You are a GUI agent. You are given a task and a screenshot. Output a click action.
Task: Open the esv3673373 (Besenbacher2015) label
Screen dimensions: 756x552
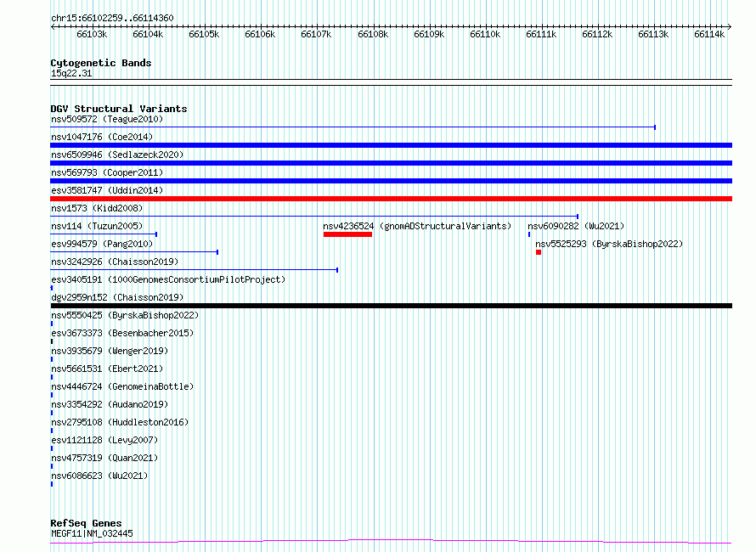pos(122,333)
